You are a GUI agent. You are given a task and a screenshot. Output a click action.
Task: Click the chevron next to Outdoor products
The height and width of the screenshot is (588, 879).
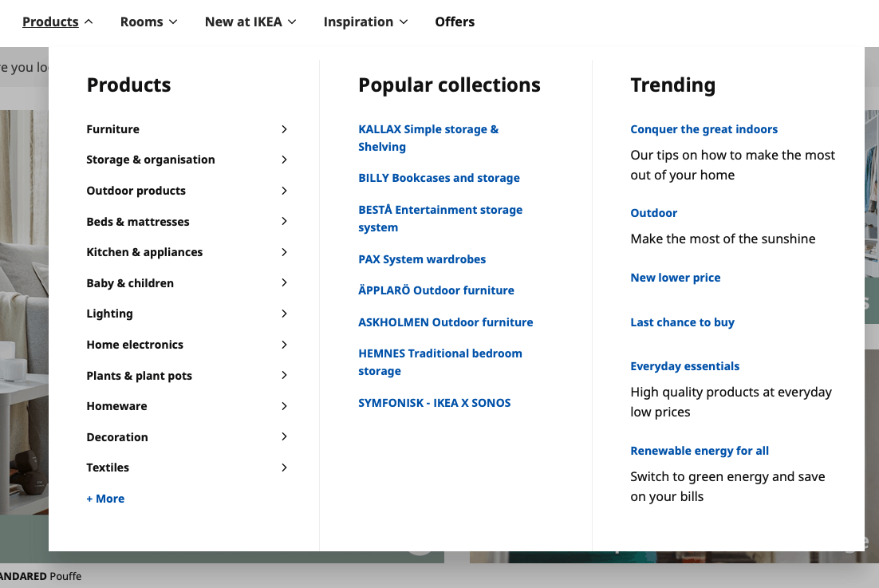284,191
